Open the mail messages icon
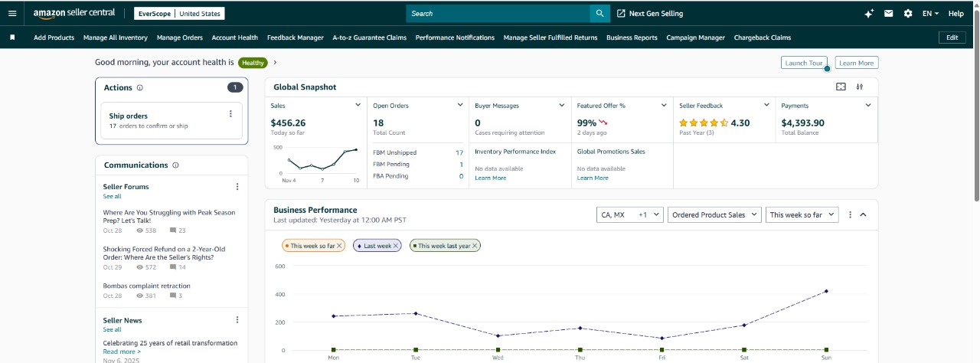 pyautogui.click(x=888, y=13)
